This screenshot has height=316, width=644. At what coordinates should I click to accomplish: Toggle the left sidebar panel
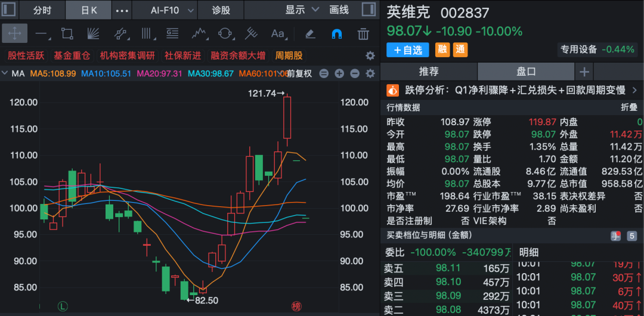[x=9, y=10]
